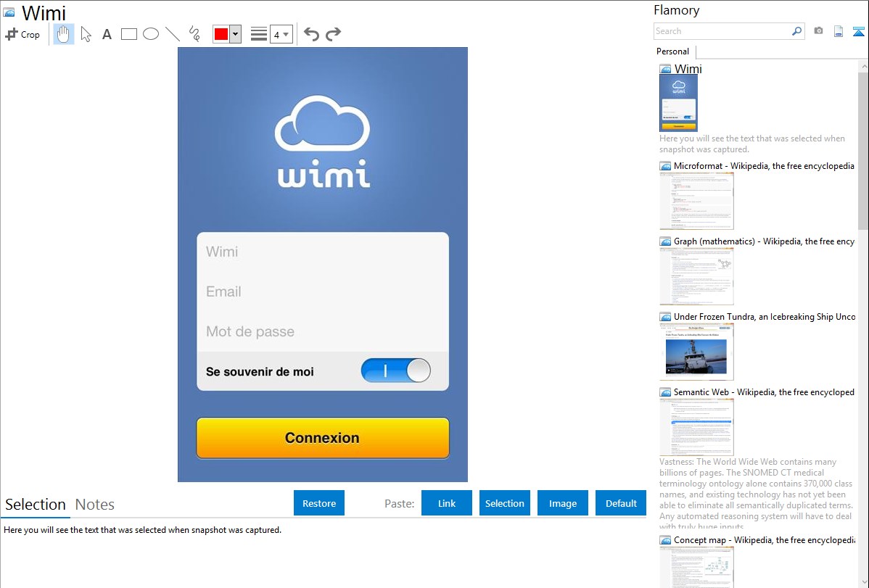Click the Paste Selection button
Viewport: 869px width, 588px height.
(505, 503)
